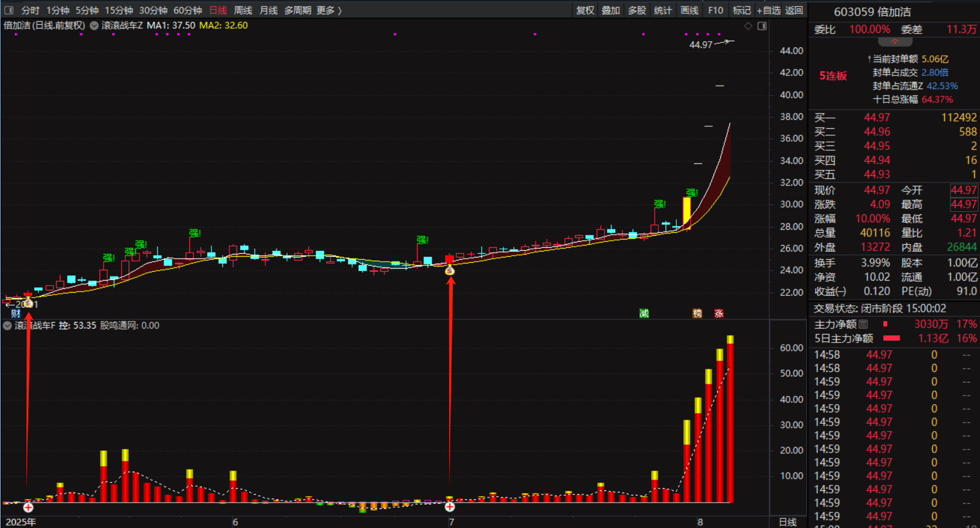Click the green 减 marker icon
This screenshot has height=528, width=980.
(644, 313)
